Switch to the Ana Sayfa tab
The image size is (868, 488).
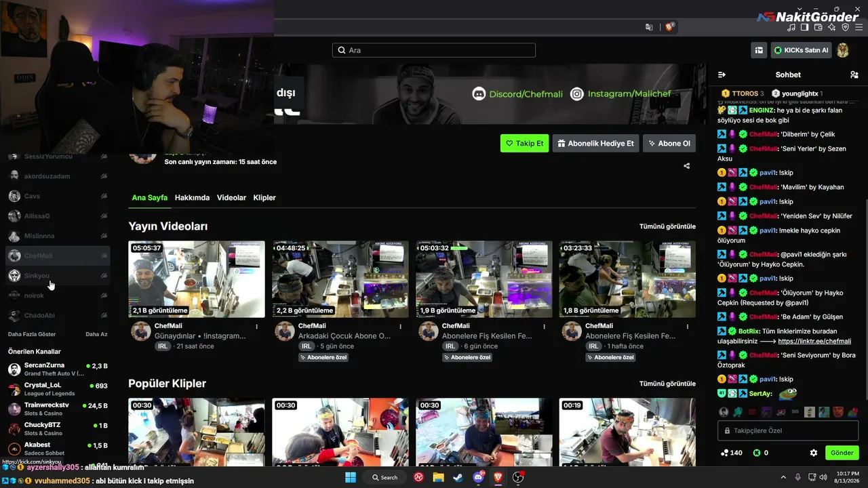pos(149,198)
